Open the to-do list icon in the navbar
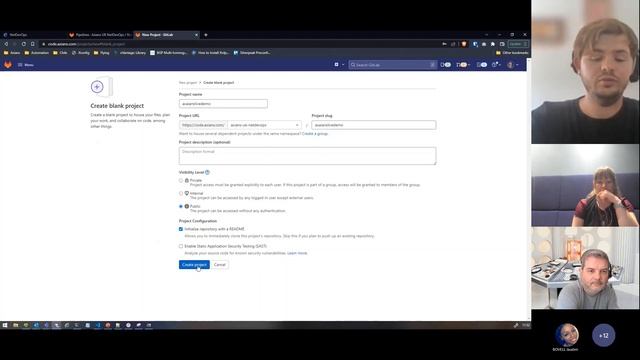 click(482, 65)
